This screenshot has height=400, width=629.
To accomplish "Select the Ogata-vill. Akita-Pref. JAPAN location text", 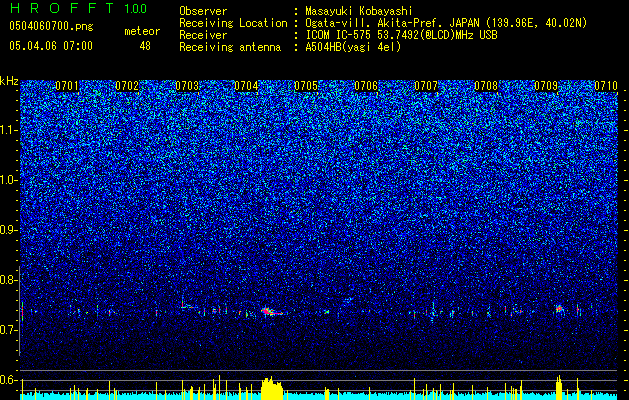I will [x=446, y=23].
